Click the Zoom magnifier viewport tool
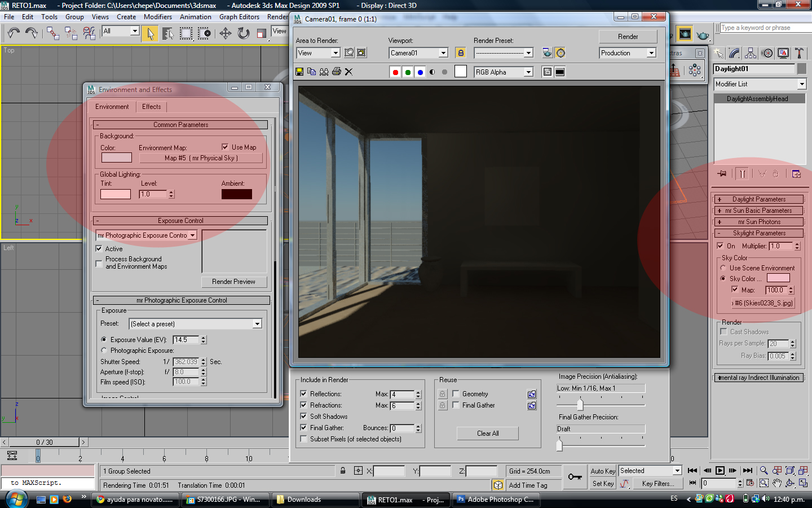This screenshot has height=508, width=812. [x=764, y=470]
